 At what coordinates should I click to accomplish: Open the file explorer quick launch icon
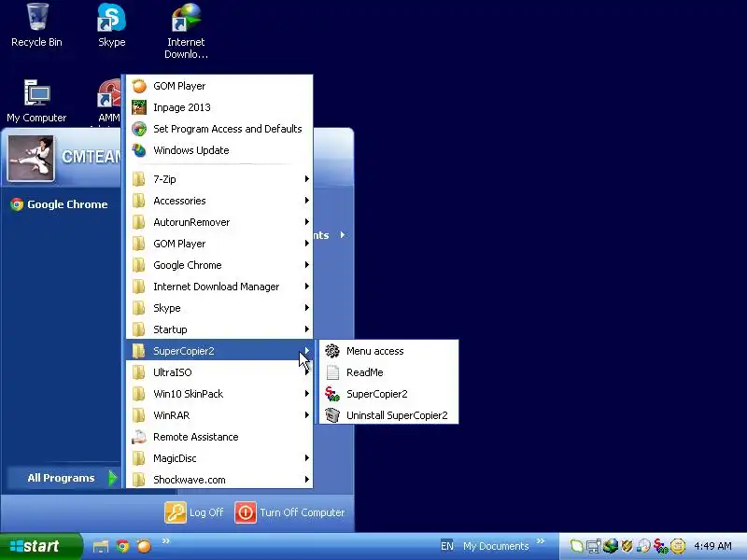101,546
